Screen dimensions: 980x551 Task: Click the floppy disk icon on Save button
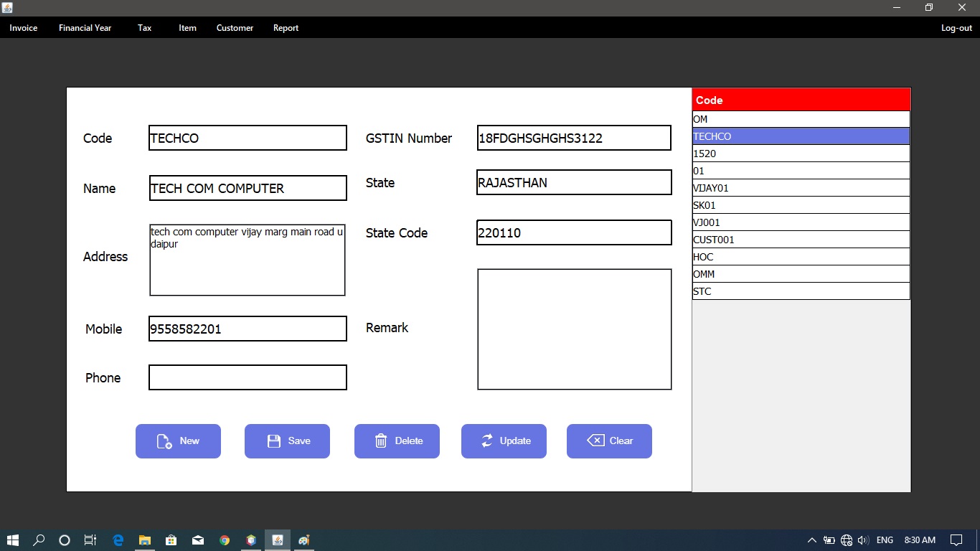coord(274,441)
